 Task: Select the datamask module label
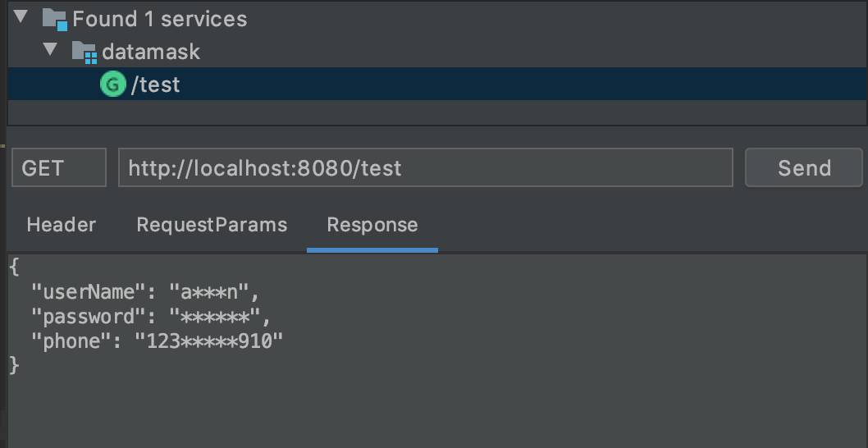(x=151, y=52)
